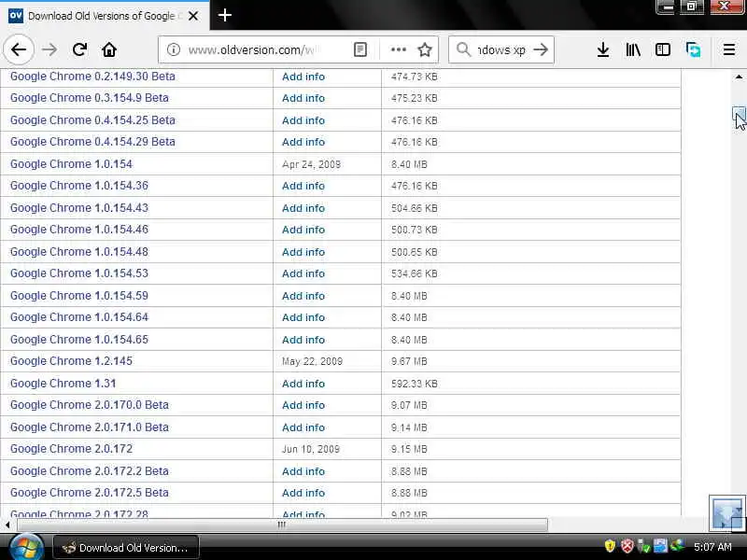Viewport: 747px width, 560px height.
Task: Go back to the previous page
Action: click(19, 49)
